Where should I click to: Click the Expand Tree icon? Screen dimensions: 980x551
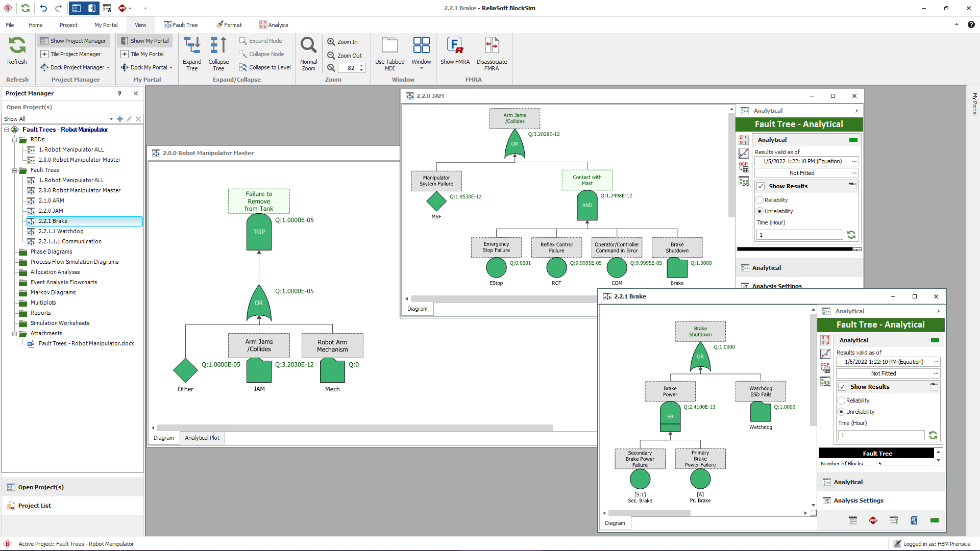tap(192, 45)
